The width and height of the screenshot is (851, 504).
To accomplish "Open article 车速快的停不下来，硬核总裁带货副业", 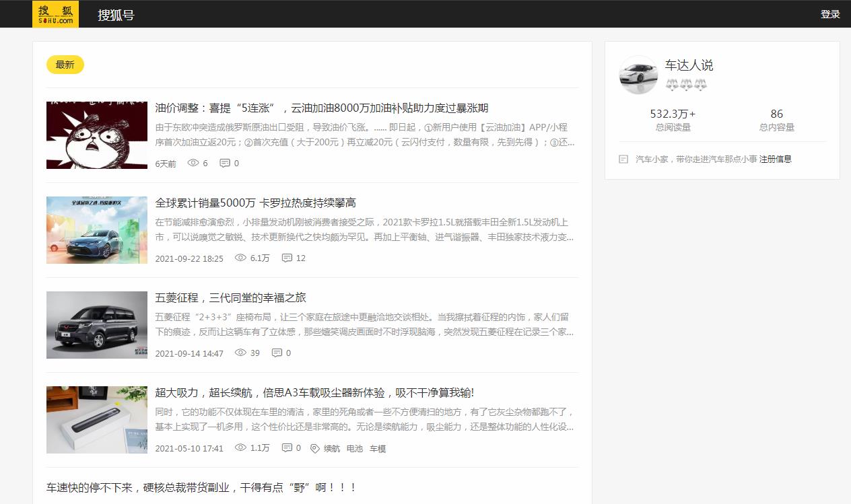I will [x=201, y=487].
